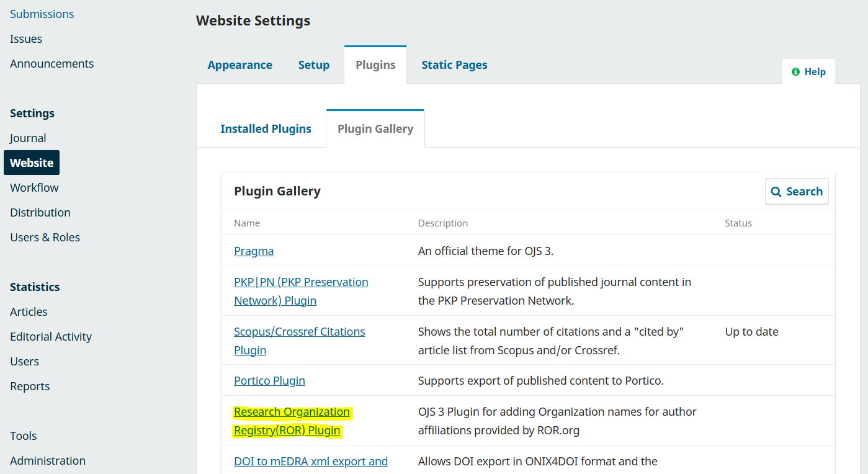Screen dimensions: 868x474
Task: Open the Help panel
Action: click(x=808, y=71)
